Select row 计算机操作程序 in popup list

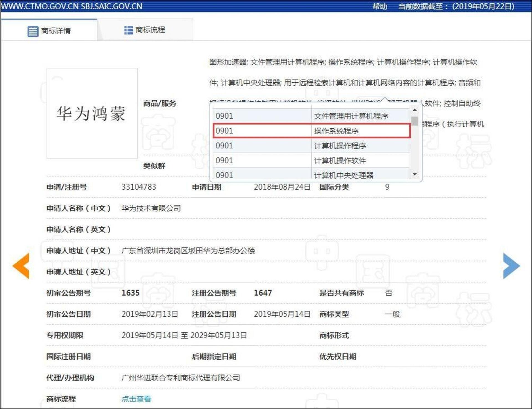click(x=311, y=146)
